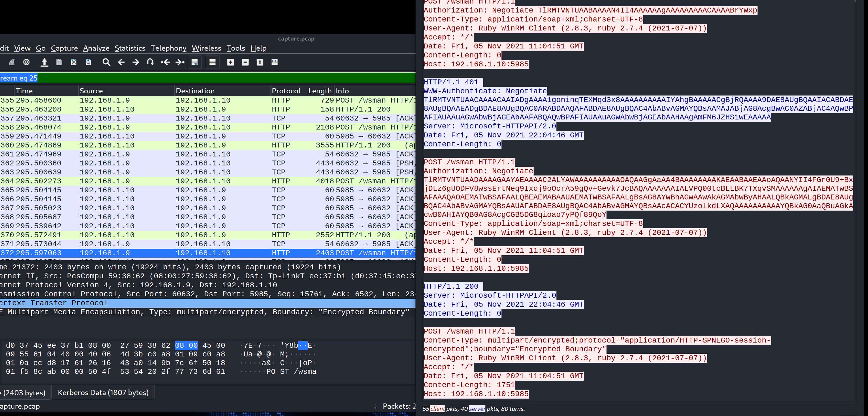
Task: Open the Telephony menu
Action: click(168, 48)
